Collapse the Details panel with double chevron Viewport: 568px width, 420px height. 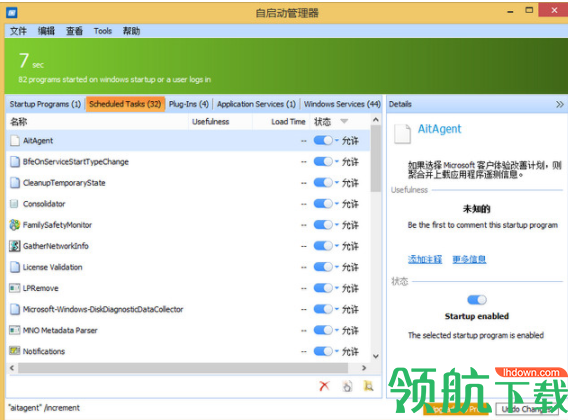[x=560, y=104]
